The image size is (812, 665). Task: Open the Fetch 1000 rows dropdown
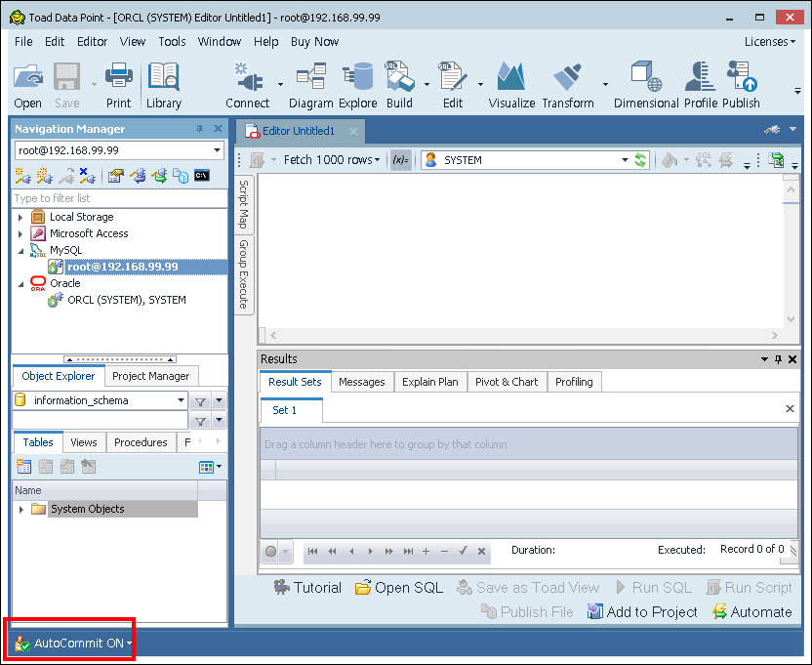click(x=377, y=159)
